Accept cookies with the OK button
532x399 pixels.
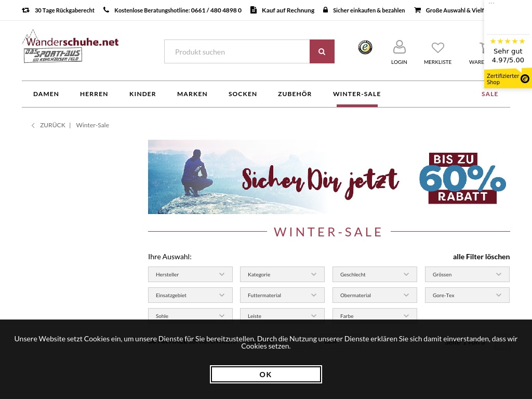click(265, 374)
